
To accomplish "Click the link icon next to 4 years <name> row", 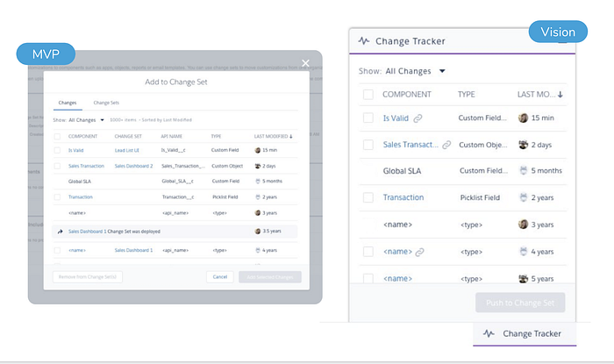I will [x=418, y=252].
